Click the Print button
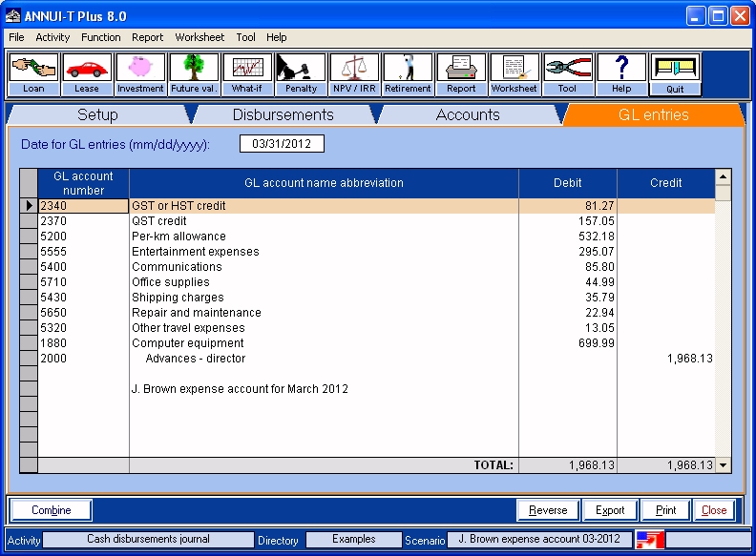 [666, 510]
